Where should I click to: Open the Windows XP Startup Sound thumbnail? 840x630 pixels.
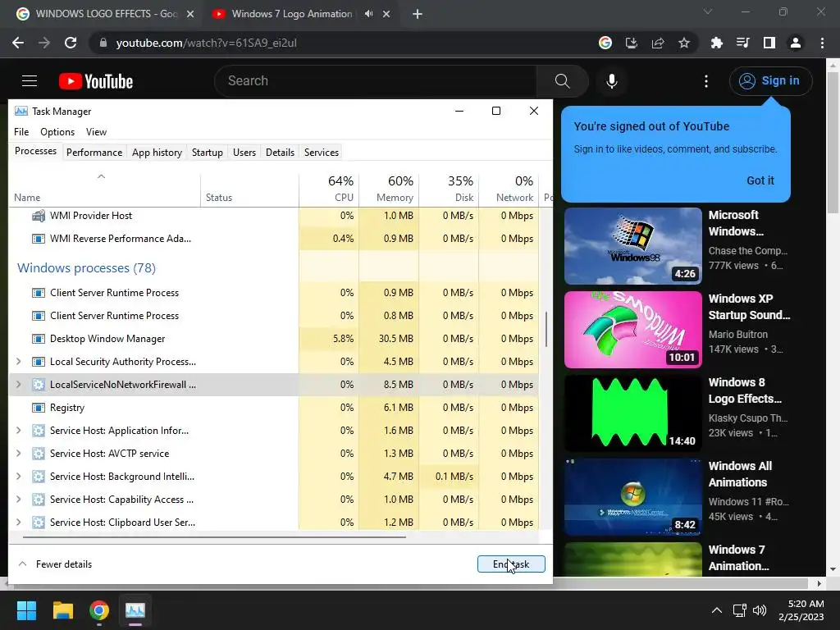click(632, 330)
